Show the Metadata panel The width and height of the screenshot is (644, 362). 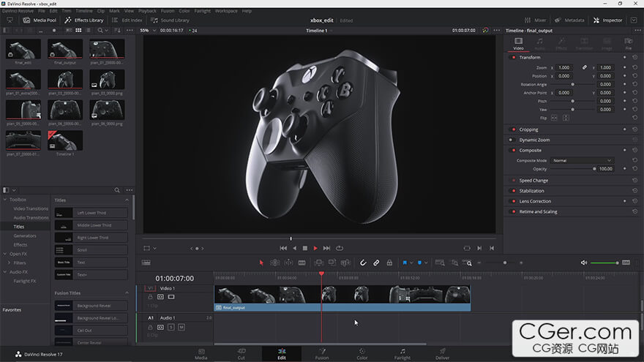(569, 20)
